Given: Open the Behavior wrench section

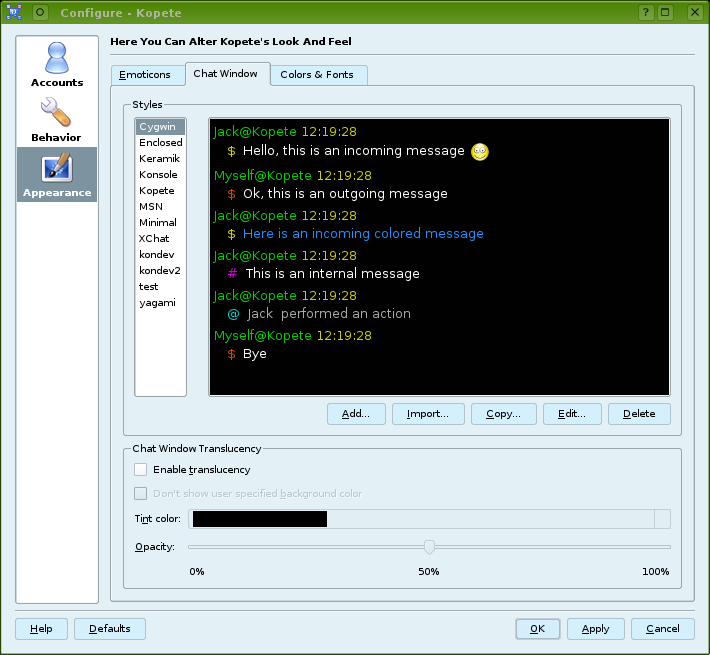Looking at the screenshot, I should coord(56,120).
